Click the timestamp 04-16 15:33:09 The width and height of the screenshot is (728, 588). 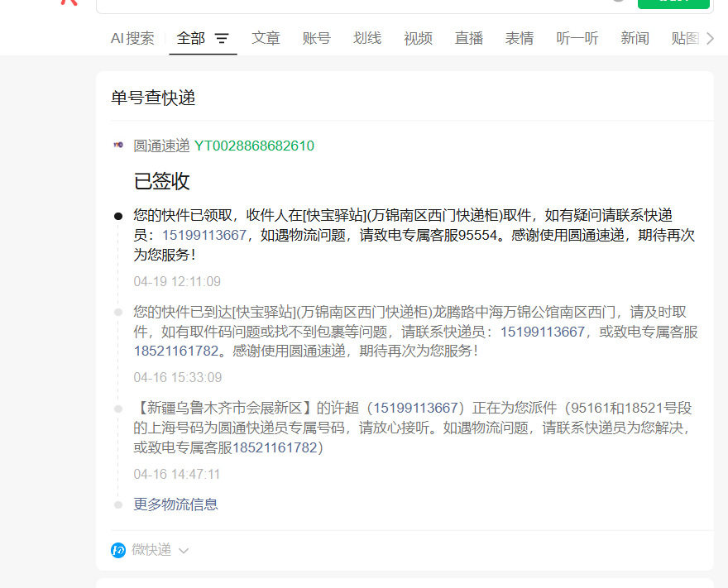[x=177, y=377]
